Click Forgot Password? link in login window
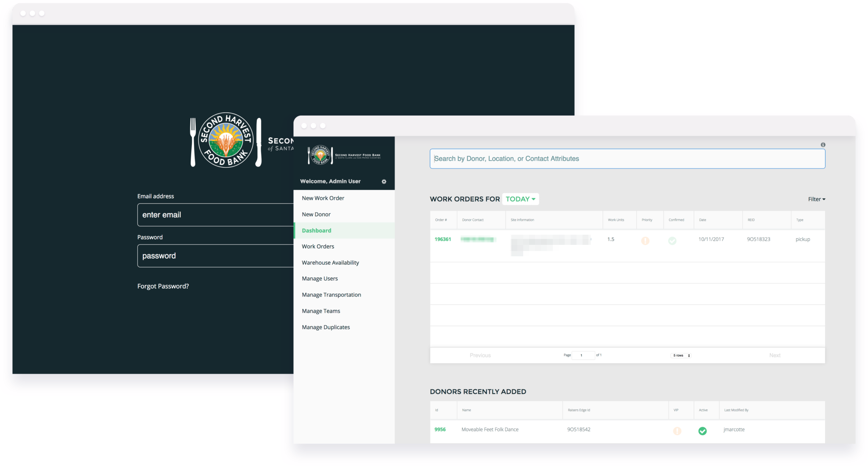The image size is (868, 466). click(x=163, y=286)
